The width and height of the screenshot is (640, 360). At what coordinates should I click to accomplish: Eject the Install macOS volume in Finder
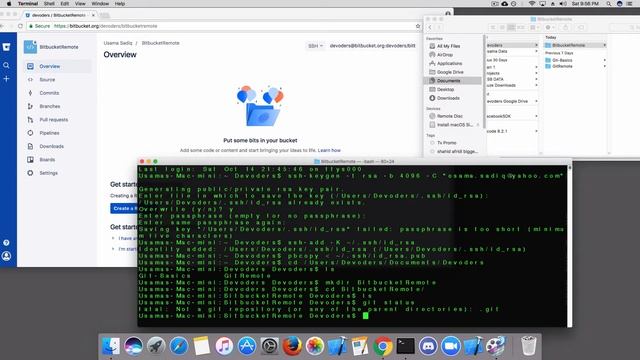pyautogui.click(x=478, y=125)
